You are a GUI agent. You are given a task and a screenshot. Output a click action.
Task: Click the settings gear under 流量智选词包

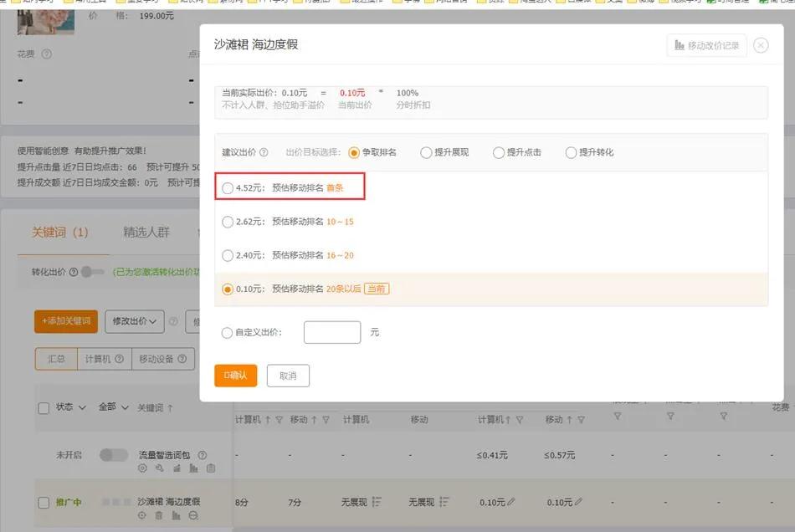pyautogui.click(x=142, y=468)
